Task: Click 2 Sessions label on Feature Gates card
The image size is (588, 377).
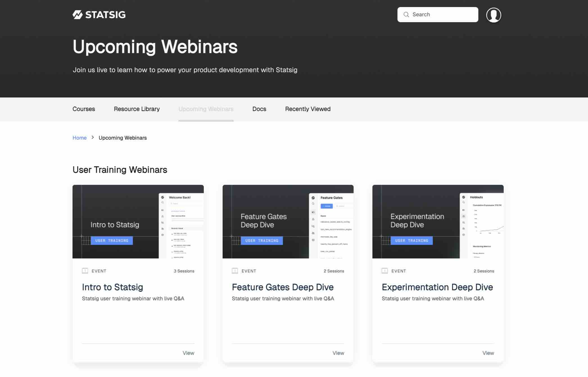Action: (x=334, y=271)
